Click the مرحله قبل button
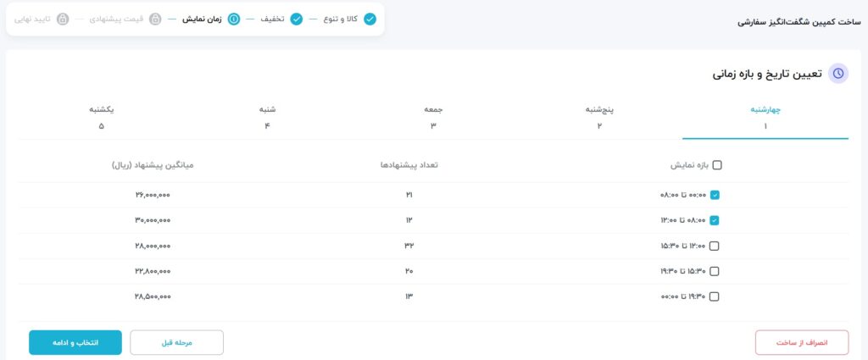Image resolution: width=868 pixels, height=360 pixels. 176,342
